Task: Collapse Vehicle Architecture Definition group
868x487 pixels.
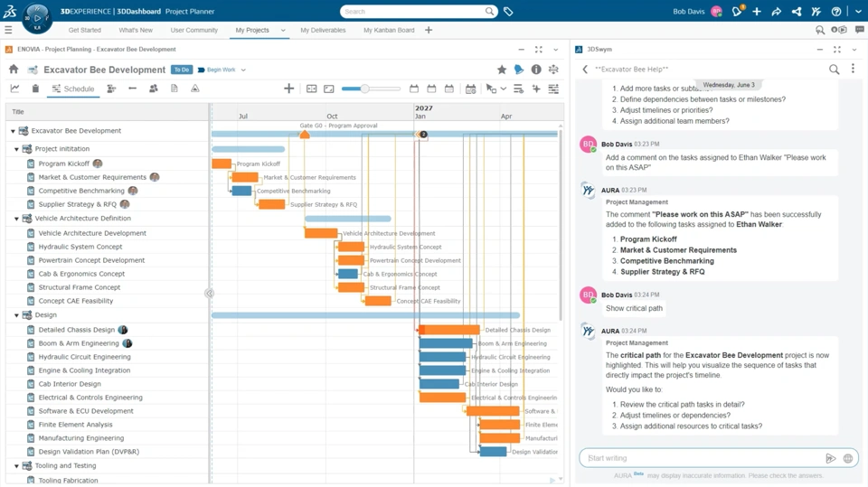Action: (16, 219)
